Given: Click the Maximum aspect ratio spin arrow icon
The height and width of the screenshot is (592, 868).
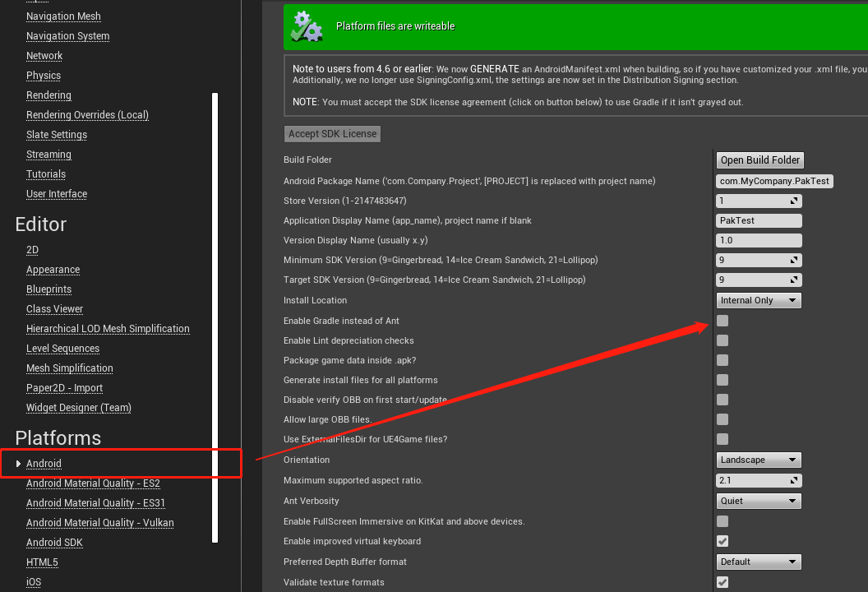Looking at the screenshot, I should click(x=794, y=481).
